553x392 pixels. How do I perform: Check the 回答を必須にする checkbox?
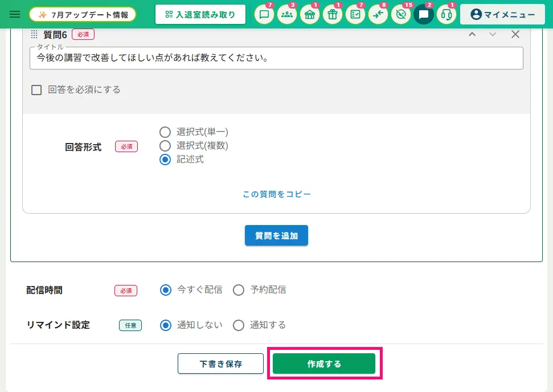(x=36, y=90)
